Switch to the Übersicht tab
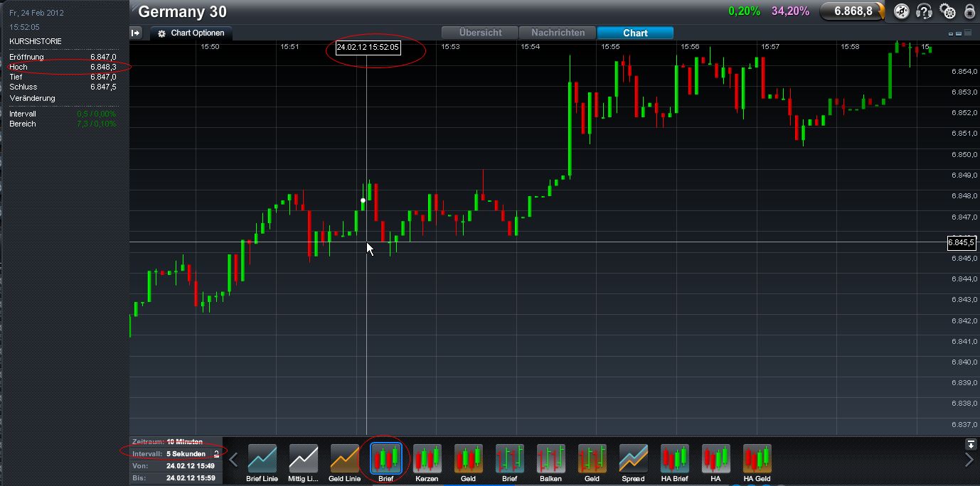980x486 pixels. [481, 33]
